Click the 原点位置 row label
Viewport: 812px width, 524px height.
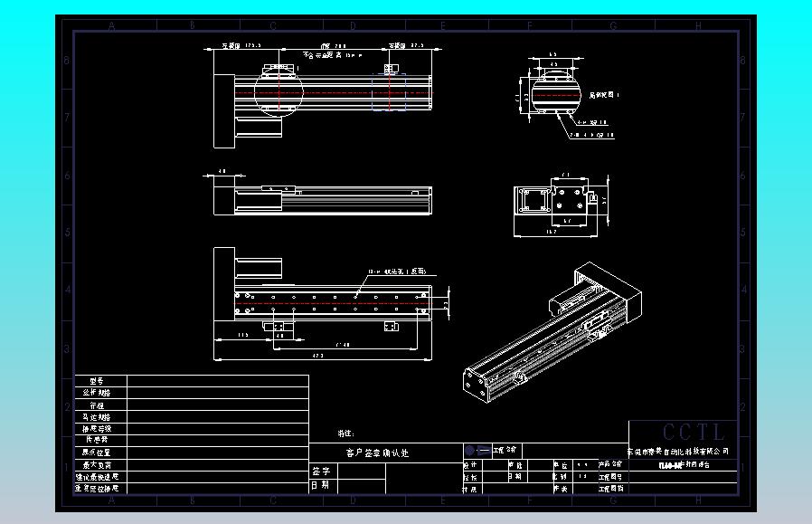[97, 453]
